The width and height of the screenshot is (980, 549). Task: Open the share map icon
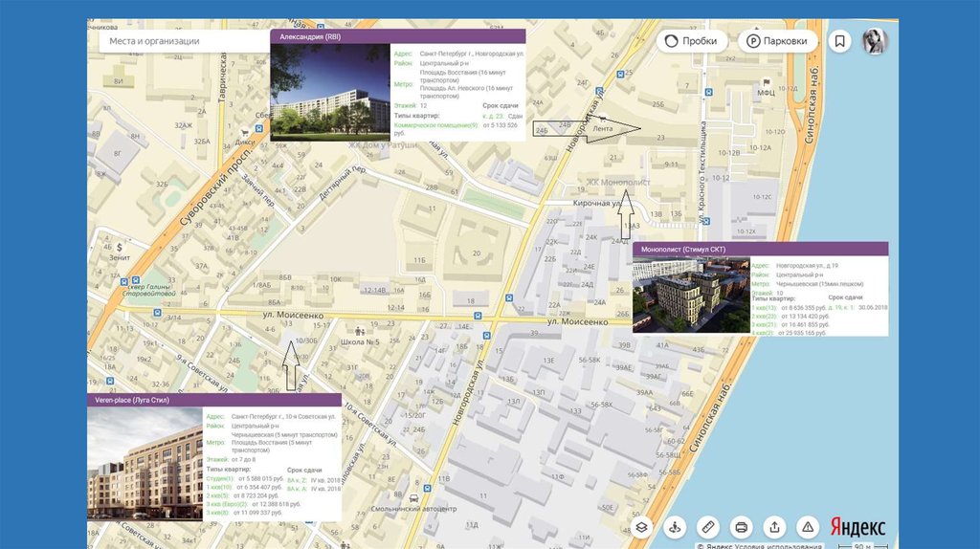coord(774,527)
